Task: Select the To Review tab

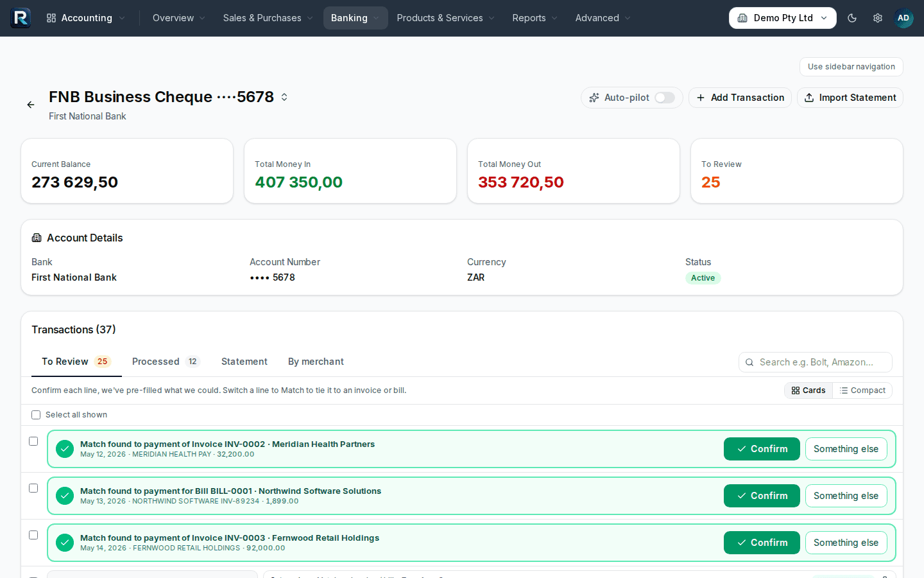Action: click(x=76, y=362)
